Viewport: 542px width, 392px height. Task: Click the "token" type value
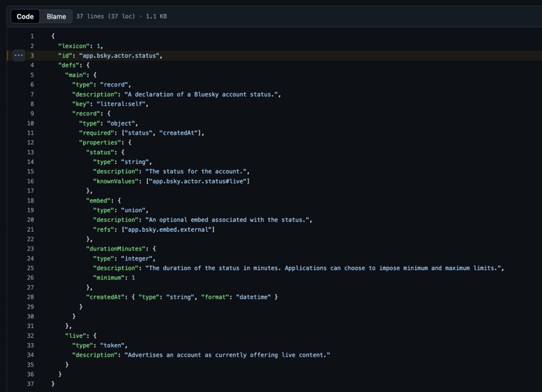[x=112, y=345]
